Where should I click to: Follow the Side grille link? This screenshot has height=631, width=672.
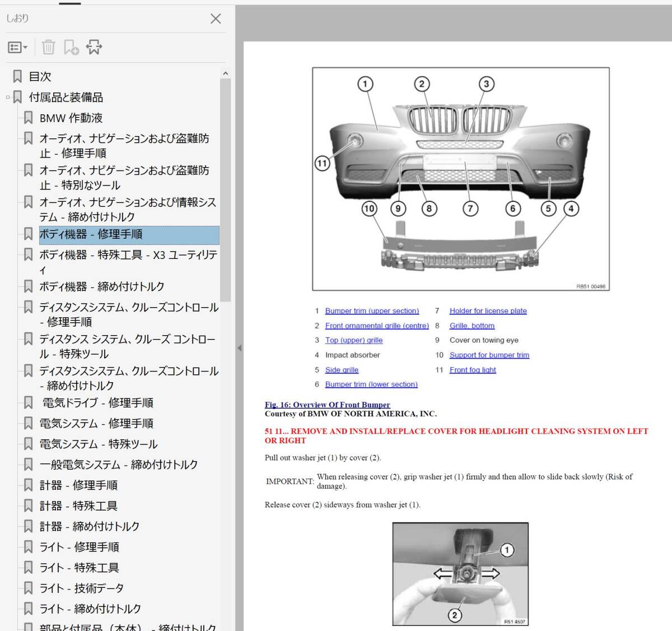[342, 370]
